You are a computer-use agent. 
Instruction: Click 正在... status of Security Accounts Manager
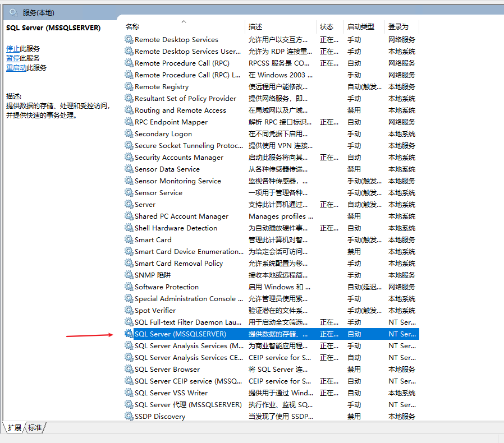point(329,158)
